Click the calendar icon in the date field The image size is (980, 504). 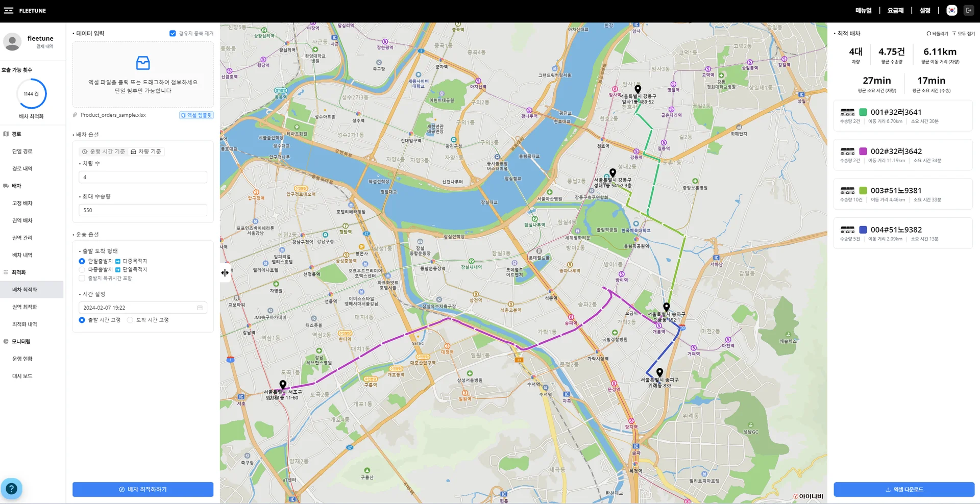point(200,308)
